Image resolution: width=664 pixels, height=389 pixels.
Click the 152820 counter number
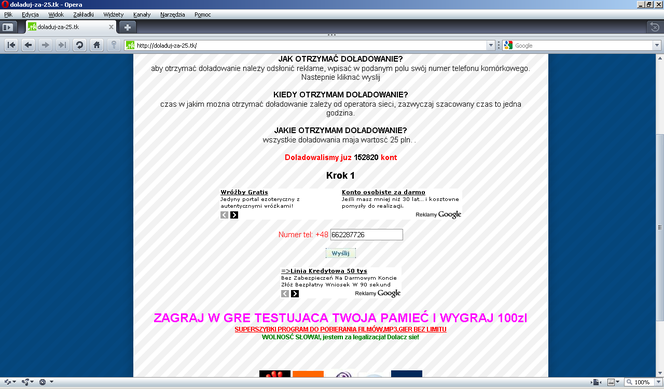tap(366, 157)
